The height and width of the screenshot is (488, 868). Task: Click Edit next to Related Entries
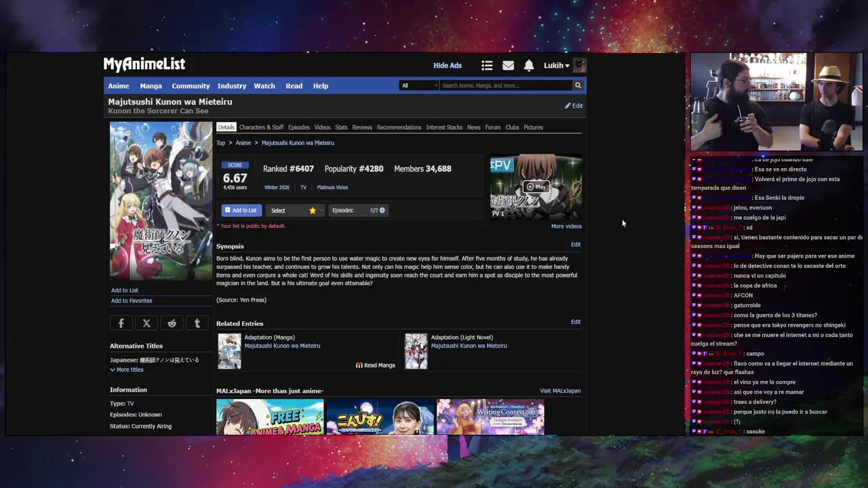576,322
